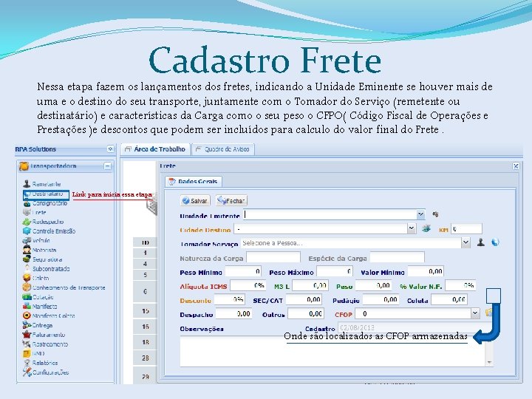The width and height of the screenshot is (532, 399).
Task: Open Coleta in the sidebar
Action: (36, 278)
